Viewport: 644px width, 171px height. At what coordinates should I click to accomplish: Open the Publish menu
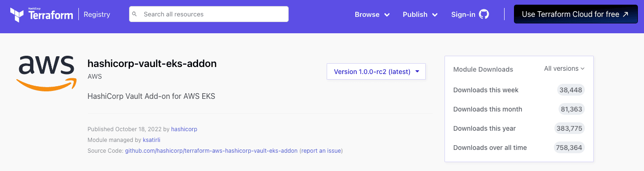420,15
